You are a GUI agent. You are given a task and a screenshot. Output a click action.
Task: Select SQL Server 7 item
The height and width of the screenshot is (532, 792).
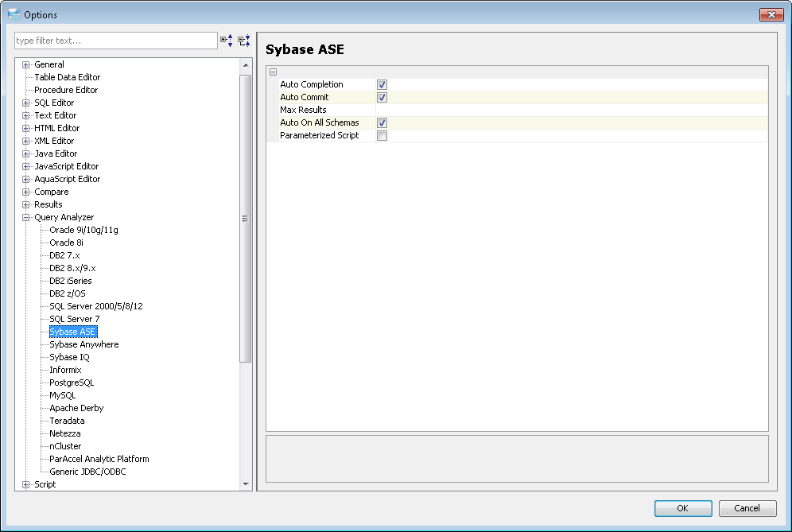tap(75, 319)
